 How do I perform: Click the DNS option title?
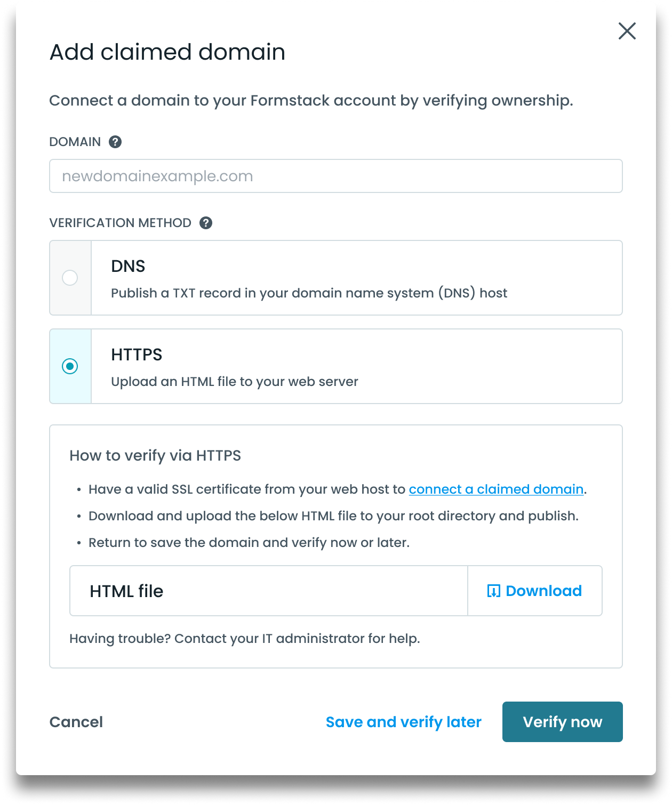tap(128, 266)
